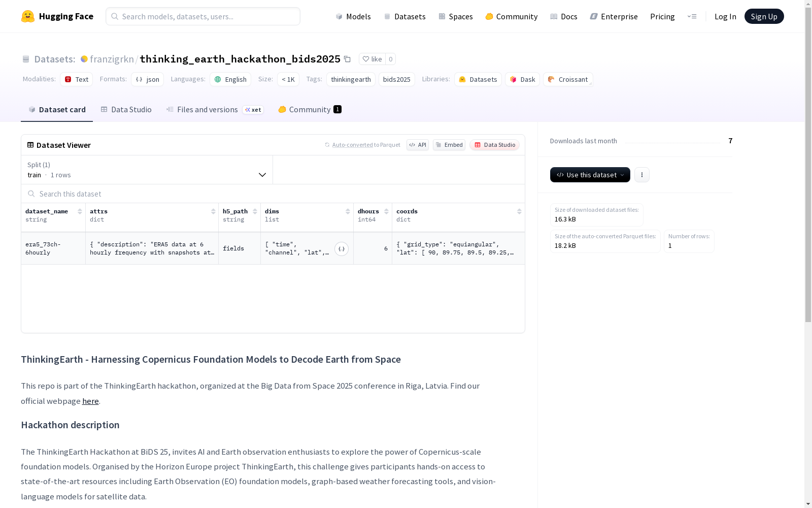Sort by dims column arrows
Screen dimensions: 812x508
348,211
